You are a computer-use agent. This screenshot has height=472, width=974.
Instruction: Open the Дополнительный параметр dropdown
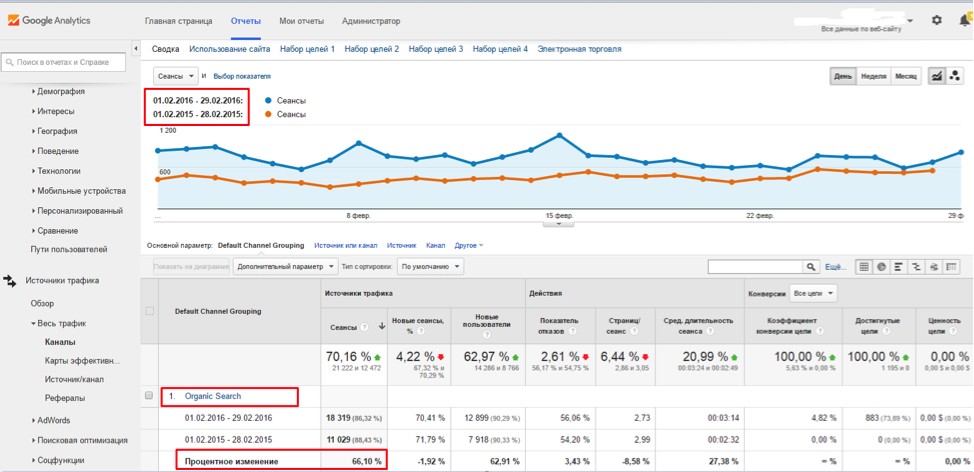pyautogui.click(x=286, y=266)
